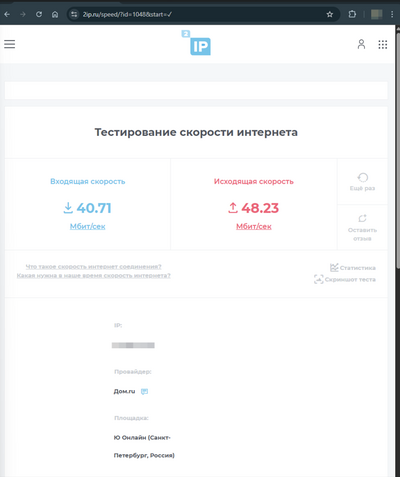
Task: Click the download arrow icon beside 40.71
Action: pyautogui.click(x=68, y=208)
